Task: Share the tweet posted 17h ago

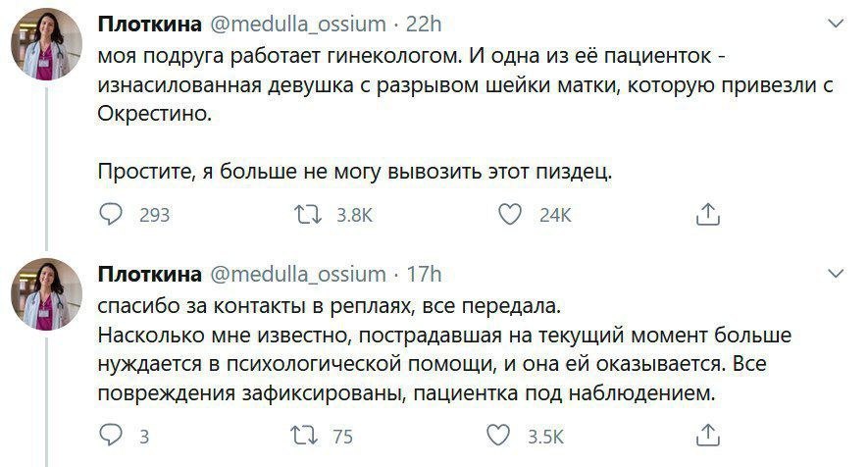Action: 707,436
